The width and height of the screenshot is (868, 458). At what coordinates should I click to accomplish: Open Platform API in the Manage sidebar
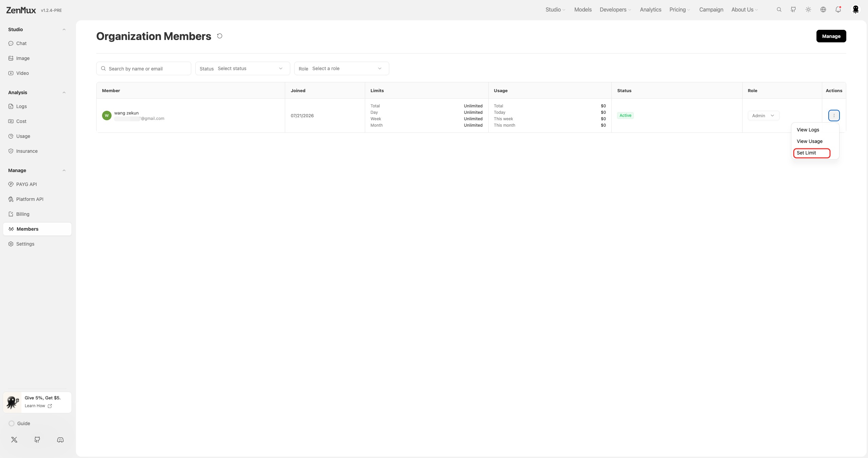(37, 199)
